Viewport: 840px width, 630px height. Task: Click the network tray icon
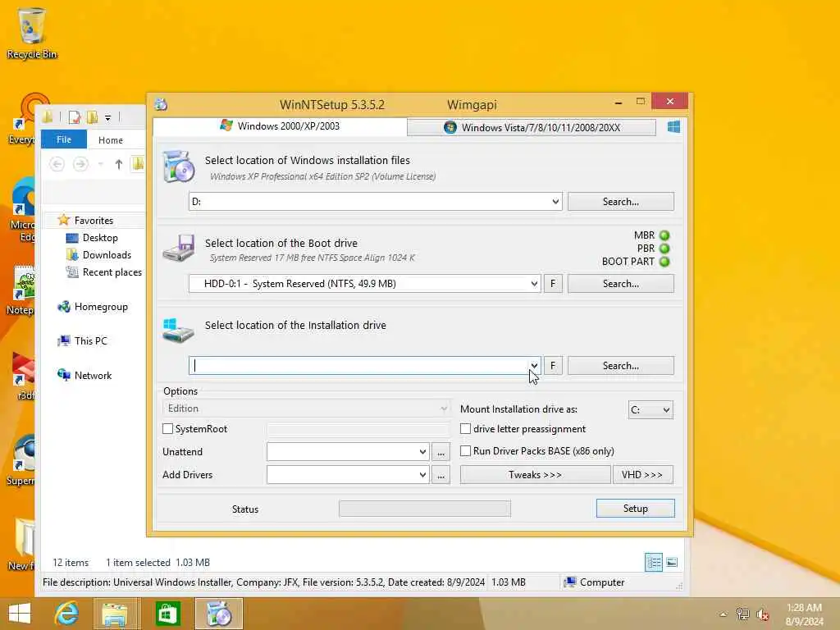[742, 614]
